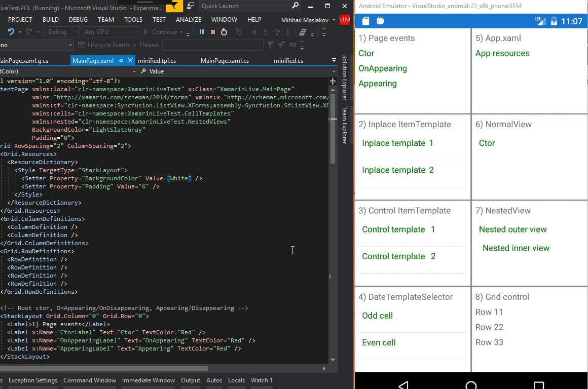Viewport: 588px width, 389px height.
Task: Click the hex display toolbar icon
Action: pyautogui.click(x=303, y=32)
